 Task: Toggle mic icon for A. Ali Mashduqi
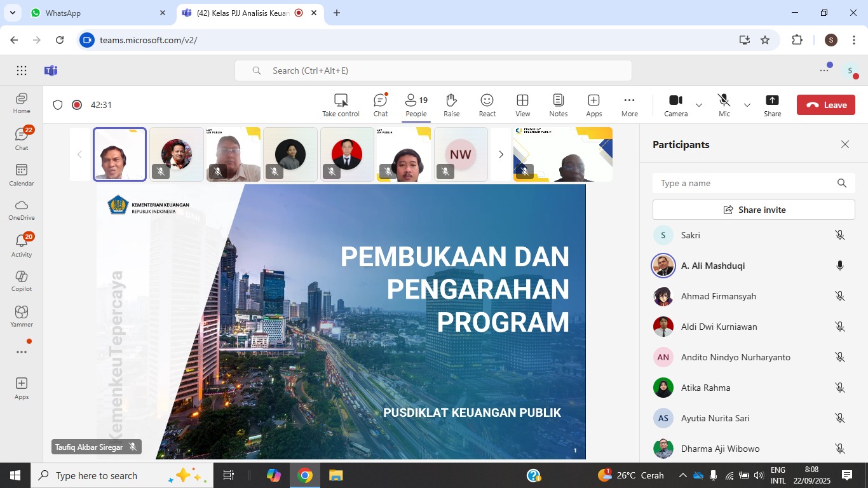coord(840,266)
